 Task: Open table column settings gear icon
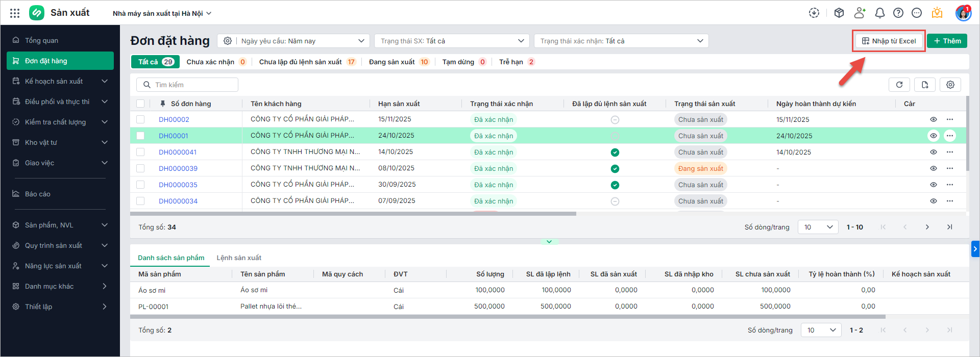coord(950,85)
